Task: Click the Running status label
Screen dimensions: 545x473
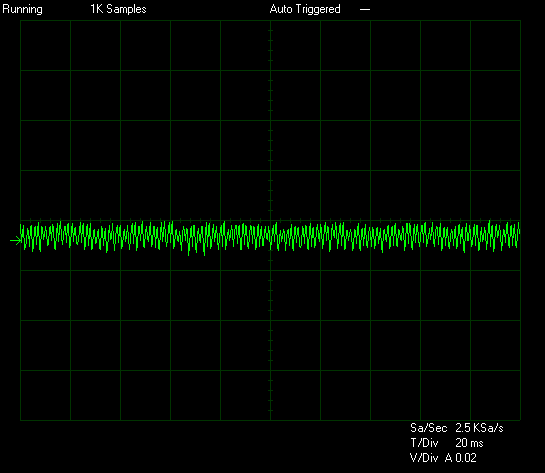Action: click(x=22, y=9)
